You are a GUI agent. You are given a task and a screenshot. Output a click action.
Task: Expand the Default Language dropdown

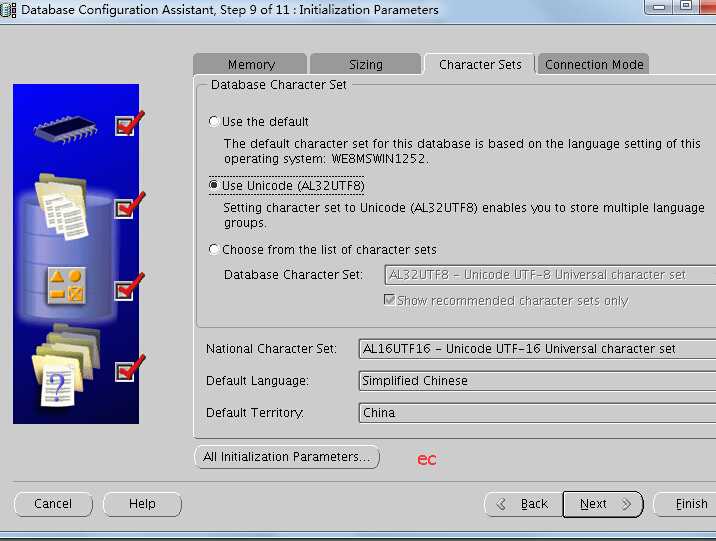(537, 380)
